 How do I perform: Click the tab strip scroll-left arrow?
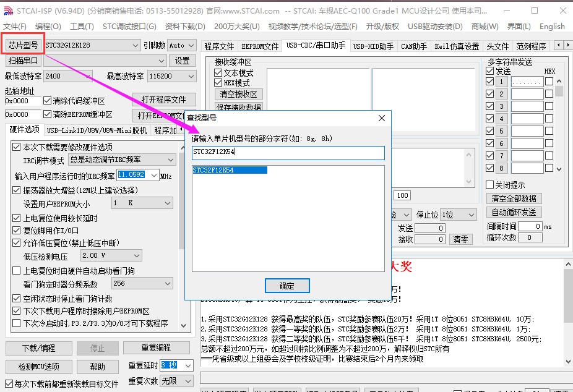(559, 45)
